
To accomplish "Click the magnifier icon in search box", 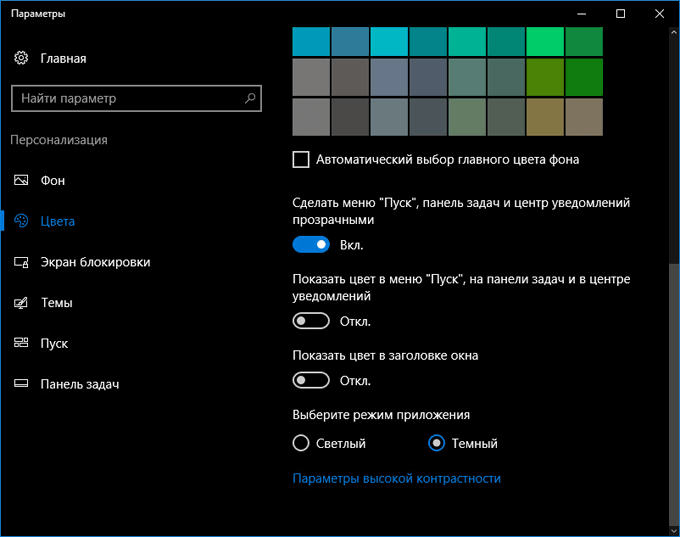I will (250, 98).
